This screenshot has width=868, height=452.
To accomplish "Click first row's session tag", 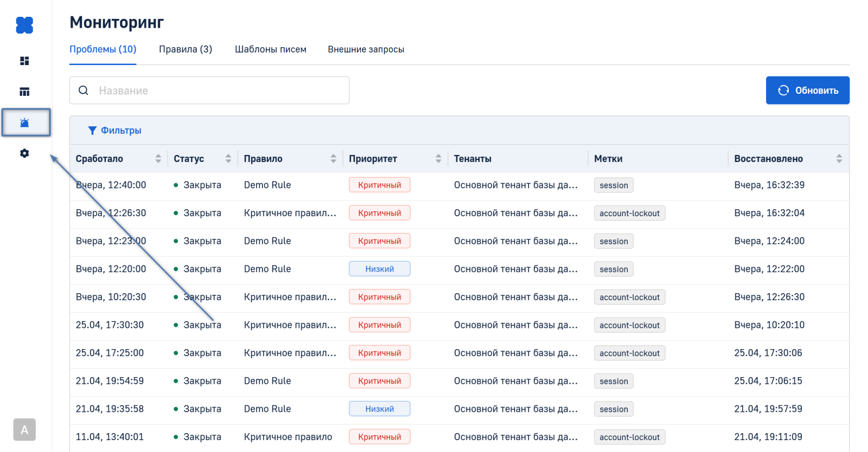I will click(614, 185).
